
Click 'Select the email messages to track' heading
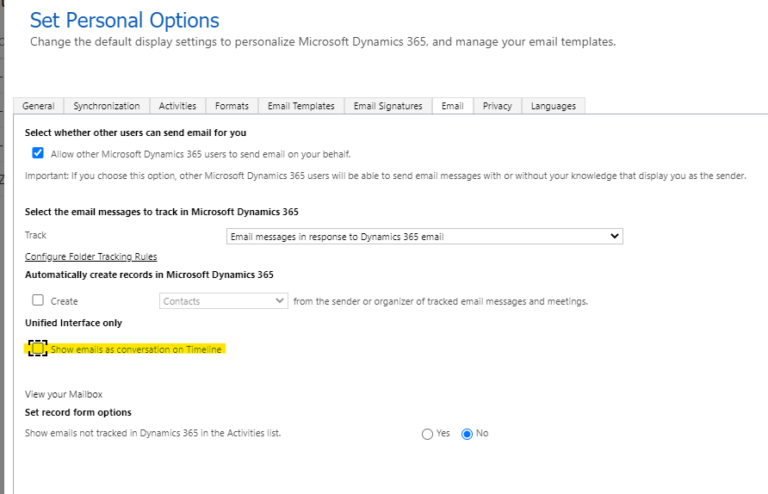tap(162, 212)
